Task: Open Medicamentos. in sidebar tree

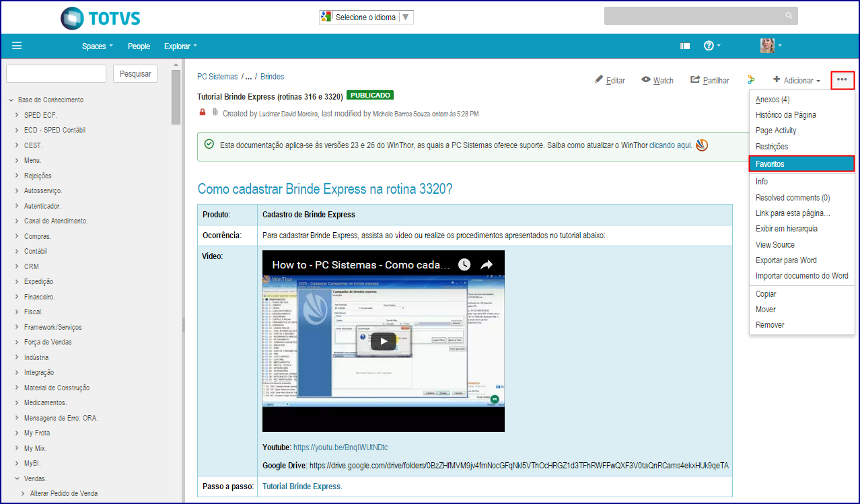Action: click(x=46, y=402)
